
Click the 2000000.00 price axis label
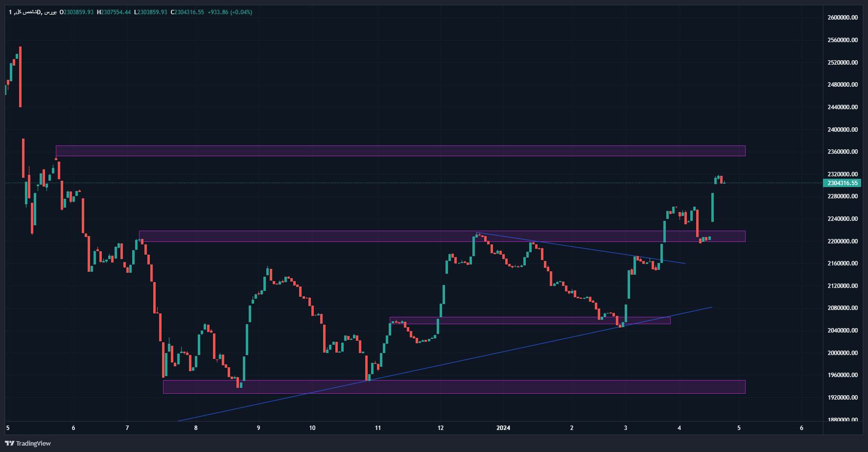click(x=842, y=353)
